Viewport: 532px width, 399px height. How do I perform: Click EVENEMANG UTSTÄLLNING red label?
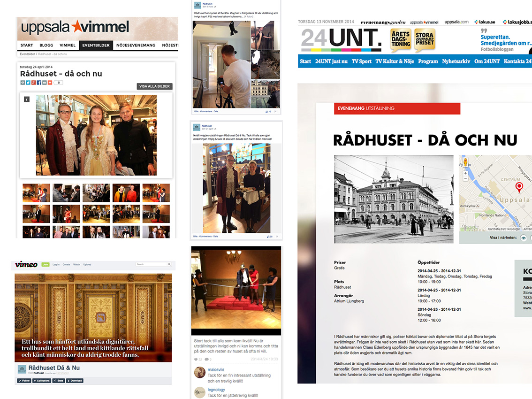(397, 108)
